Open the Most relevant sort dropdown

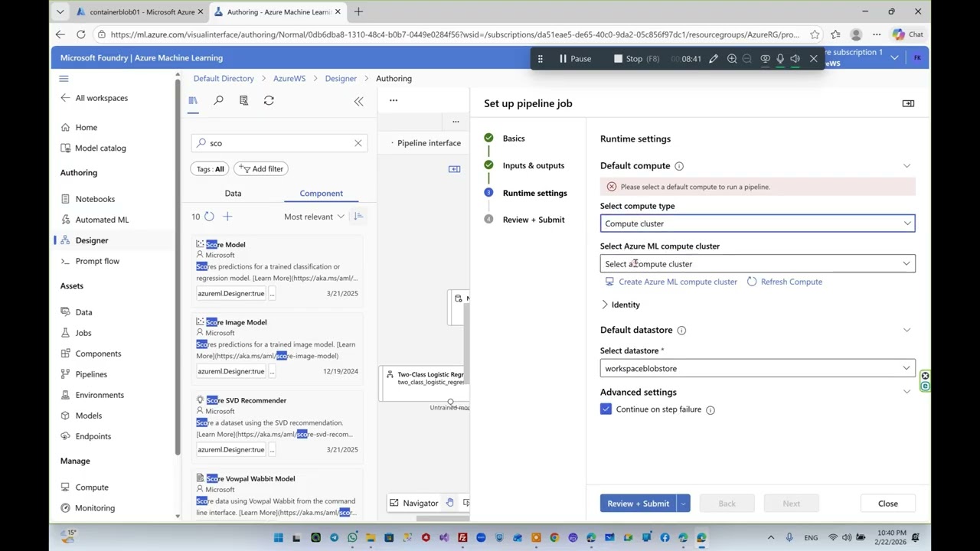[x=314, y=217]
